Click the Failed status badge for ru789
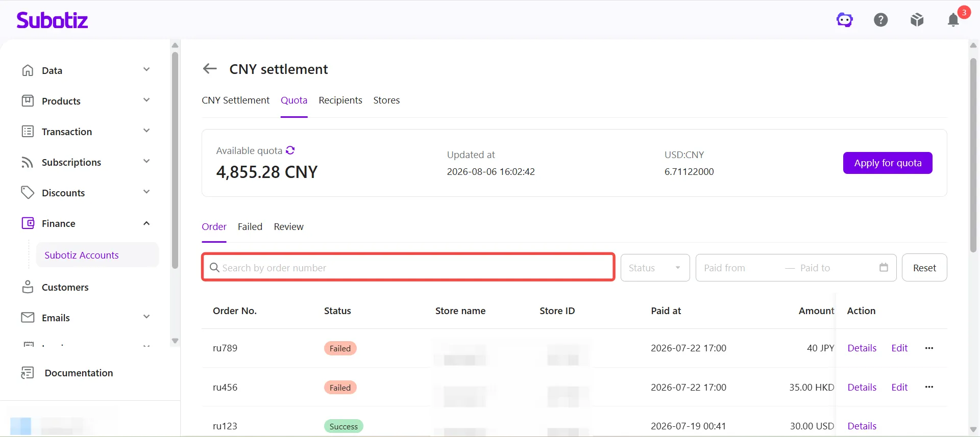The height and width of the screenshot is (437, 980). (x=340, y=348)
